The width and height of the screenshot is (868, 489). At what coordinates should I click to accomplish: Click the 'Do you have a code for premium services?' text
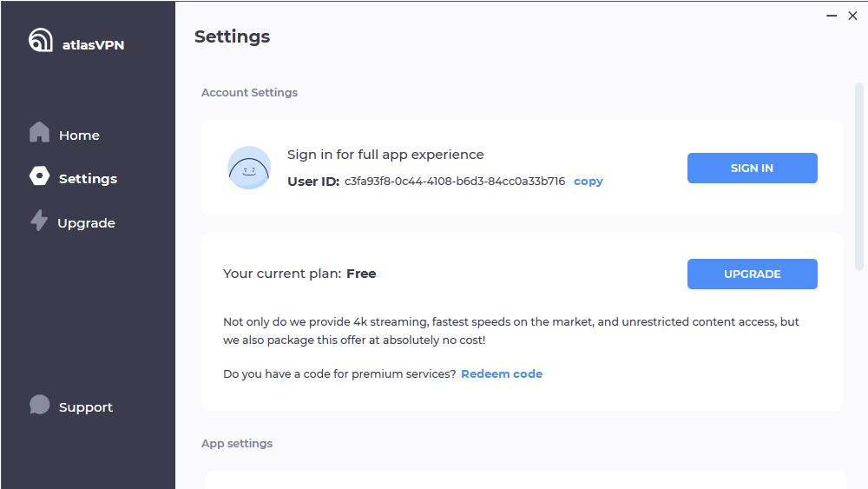click(x=339, y=373)
